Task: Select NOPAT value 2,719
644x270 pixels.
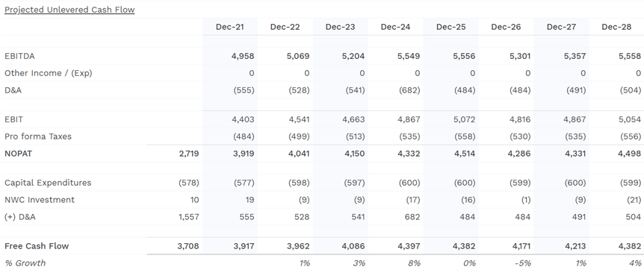Action: click(x=188, y=154)
